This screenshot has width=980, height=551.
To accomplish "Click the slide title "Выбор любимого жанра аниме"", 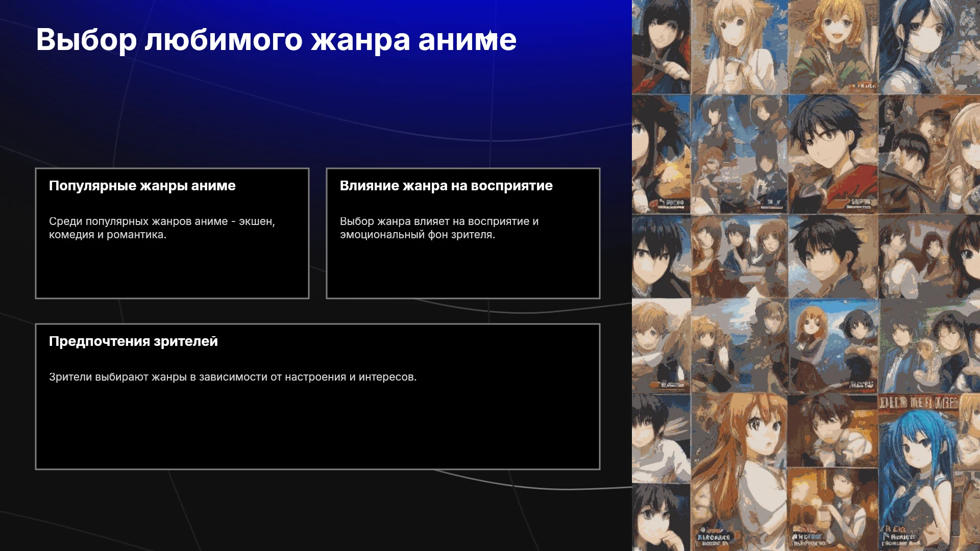I will pyautogui.click(x=276, y=39).
